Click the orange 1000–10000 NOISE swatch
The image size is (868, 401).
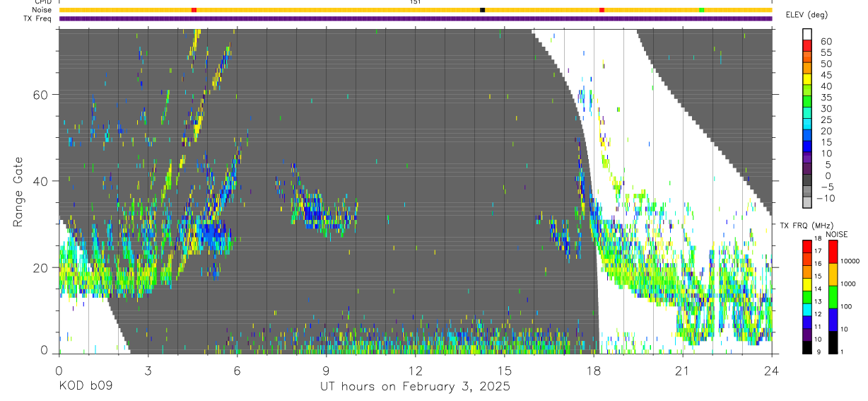tap(833, 274)
